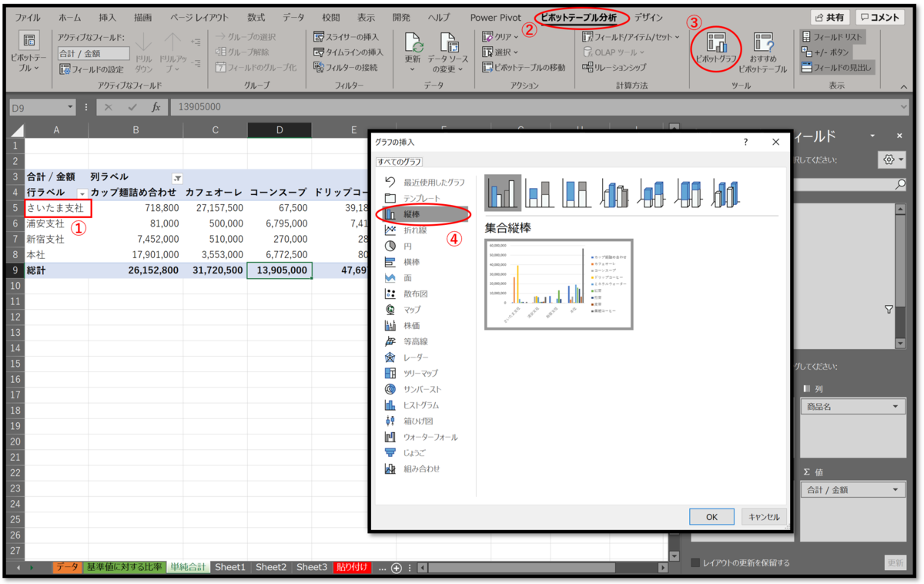Click the 合計 / 金額 active field box

(94, 53)
